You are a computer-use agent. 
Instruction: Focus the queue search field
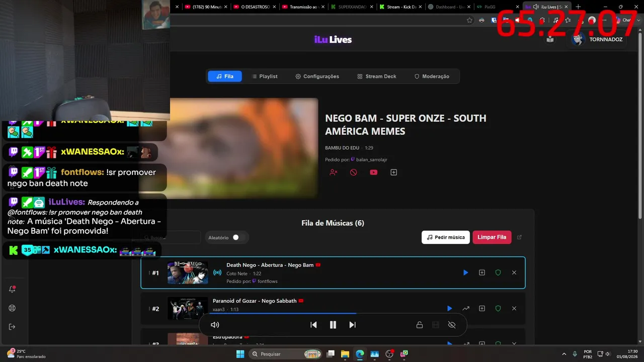[x=172, y=237]
